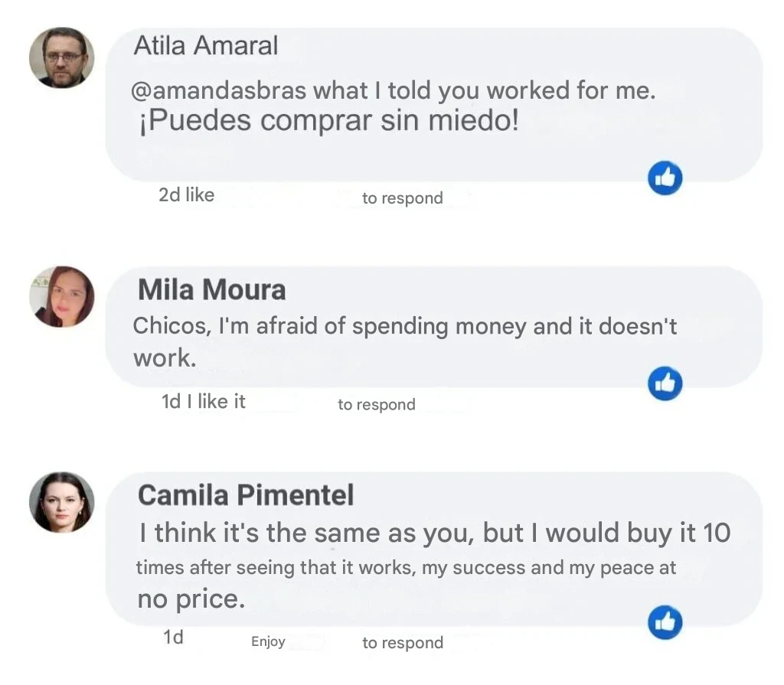This screenshot has height=685, width=784.
Task: Open the Atila Amaral name link
Action: pos(205,46)
